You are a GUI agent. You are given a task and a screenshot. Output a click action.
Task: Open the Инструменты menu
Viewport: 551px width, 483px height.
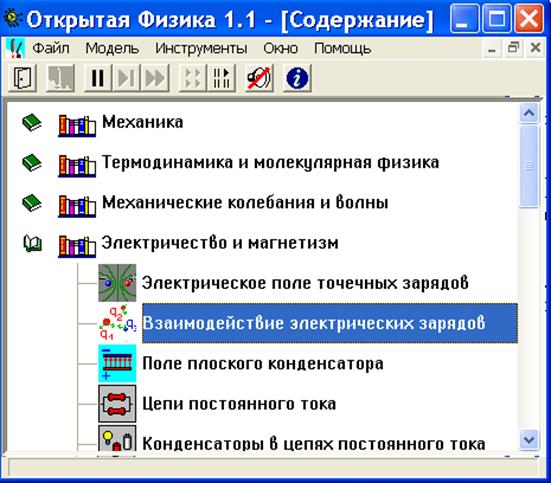tap(201, 48)
